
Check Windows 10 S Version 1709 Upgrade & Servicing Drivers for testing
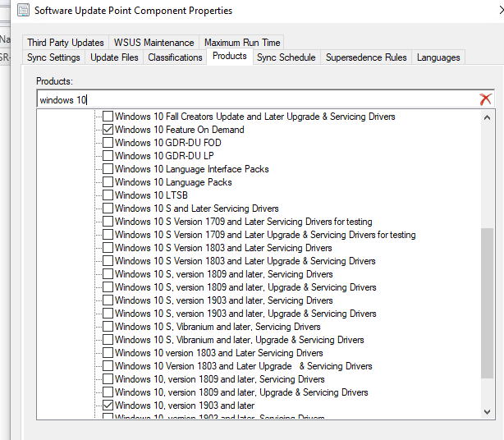click(108, 235)
